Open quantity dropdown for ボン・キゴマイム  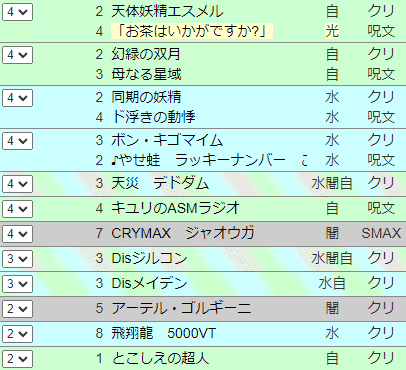17,141
